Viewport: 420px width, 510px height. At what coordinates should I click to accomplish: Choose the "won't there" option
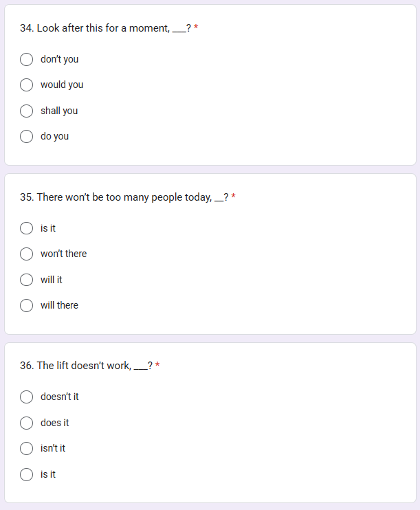point(26,254)
